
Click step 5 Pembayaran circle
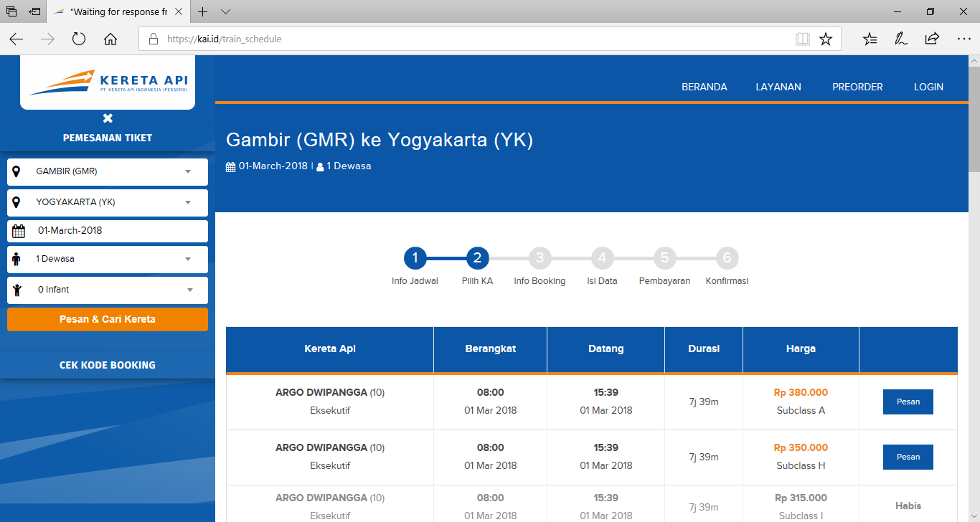[x=664, y=258]
